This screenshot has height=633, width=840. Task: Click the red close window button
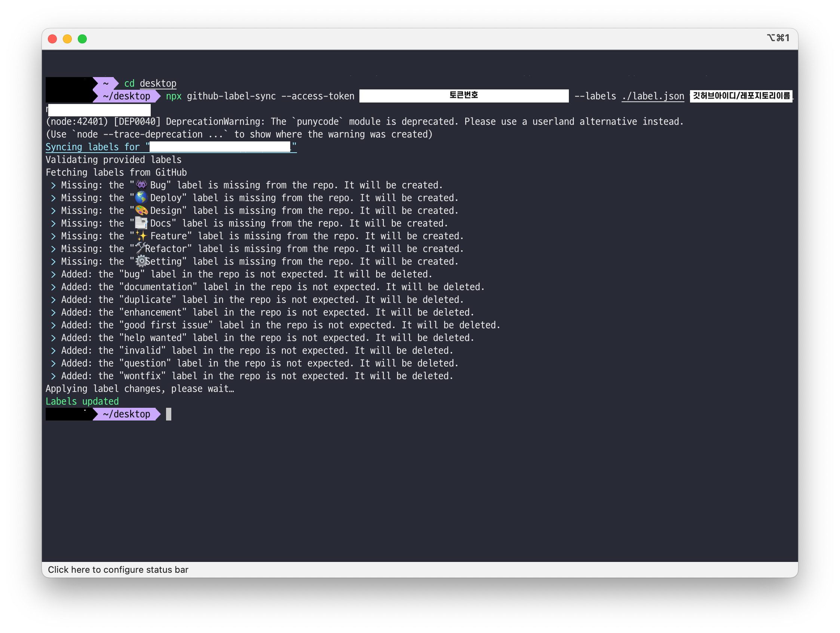pyautogui.click(x=52, y=39)
